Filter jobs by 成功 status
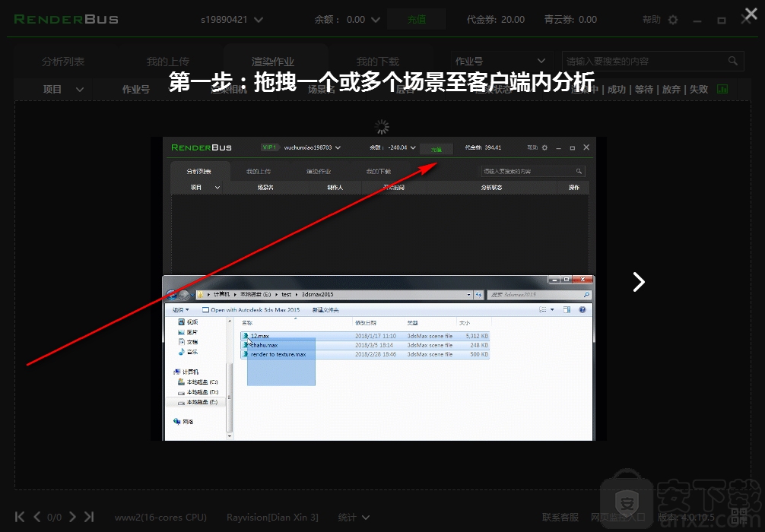 tap(617, 89)
